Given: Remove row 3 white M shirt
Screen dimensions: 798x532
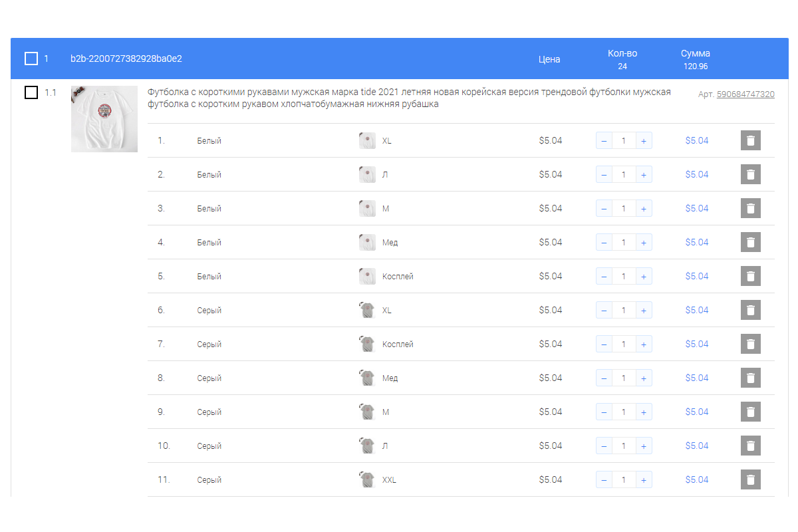Looking at the screenshot, I should pos(750,208).
